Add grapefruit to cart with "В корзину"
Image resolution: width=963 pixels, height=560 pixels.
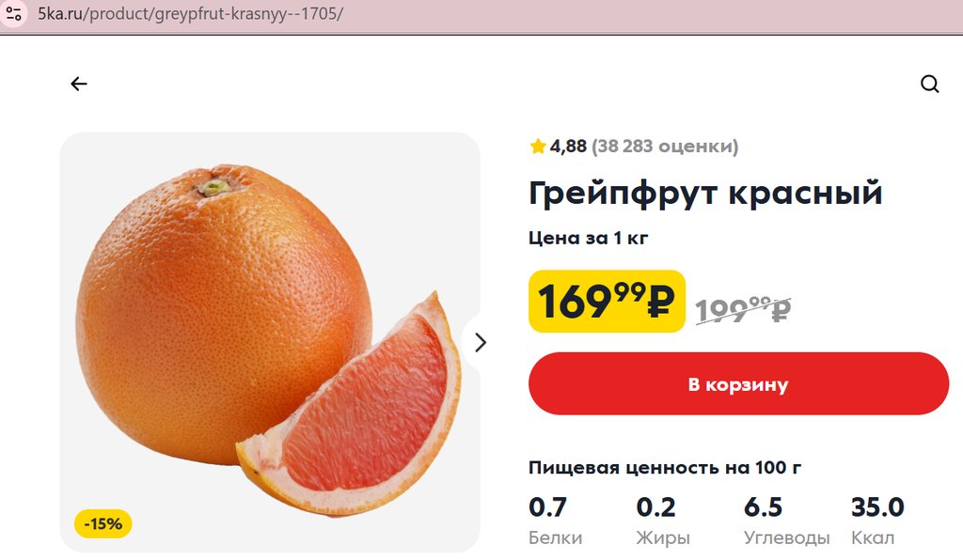738,383
